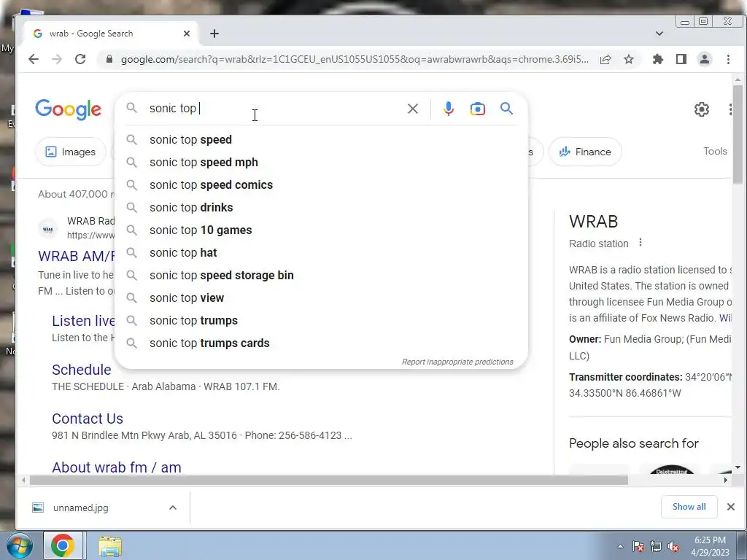The image size is (747, 560).
Task: Open the Windows Start menu
Action: click(x=20, y=545)
